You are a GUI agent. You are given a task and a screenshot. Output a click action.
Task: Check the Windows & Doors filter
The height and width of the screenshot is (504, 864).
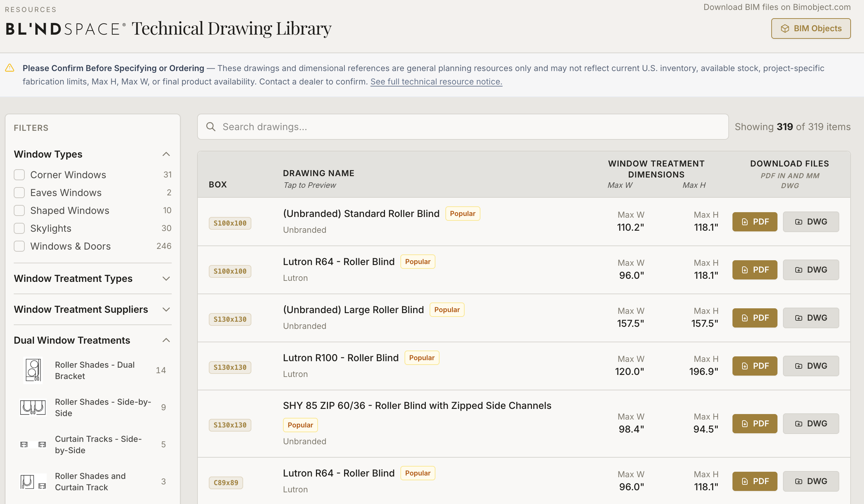19,246
